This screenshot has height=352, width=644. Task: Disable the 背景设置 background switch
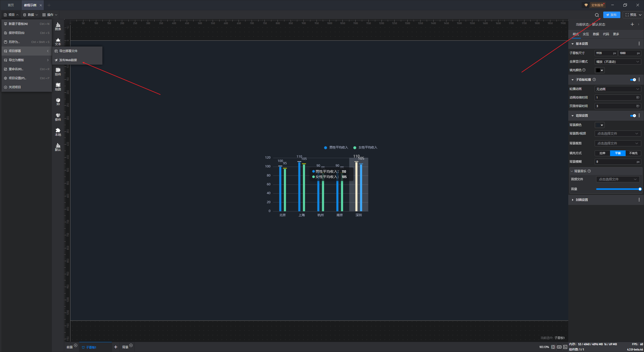tap(633, 116)
